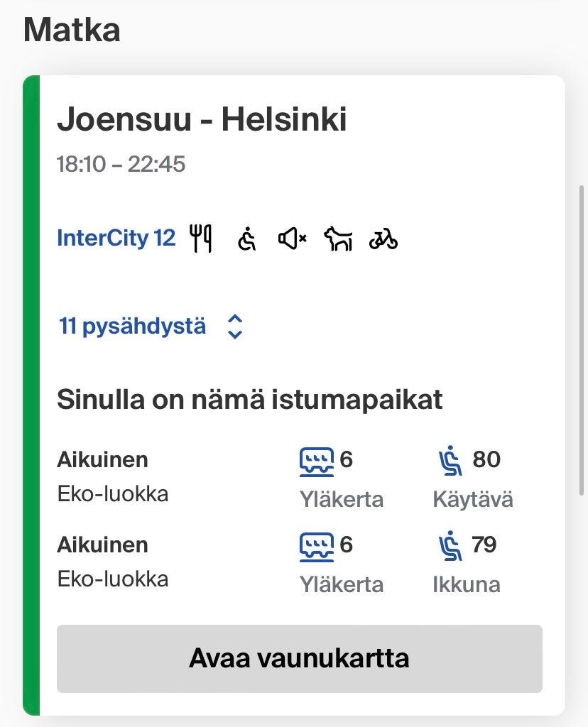Click the Ikkuna window seat label
The image size is (588, 727).
pyautogui.click(x=466, y=585)
